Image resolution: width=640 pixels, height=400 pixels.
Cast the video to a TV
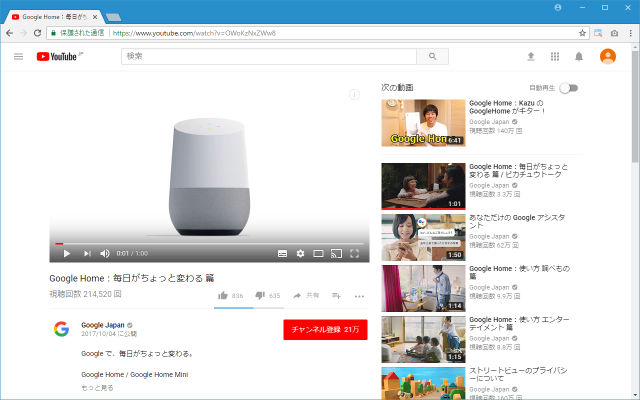point(336,253)
